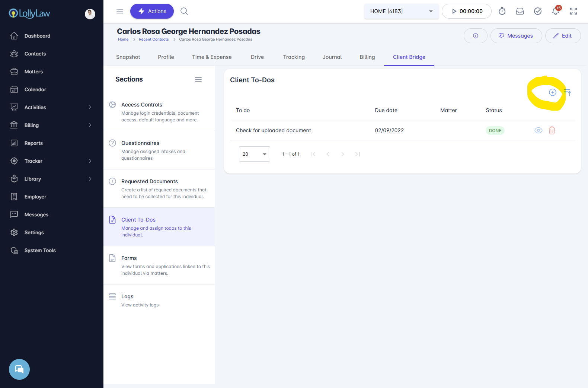Click the add to-do plus icon

[x=553, y=92]
